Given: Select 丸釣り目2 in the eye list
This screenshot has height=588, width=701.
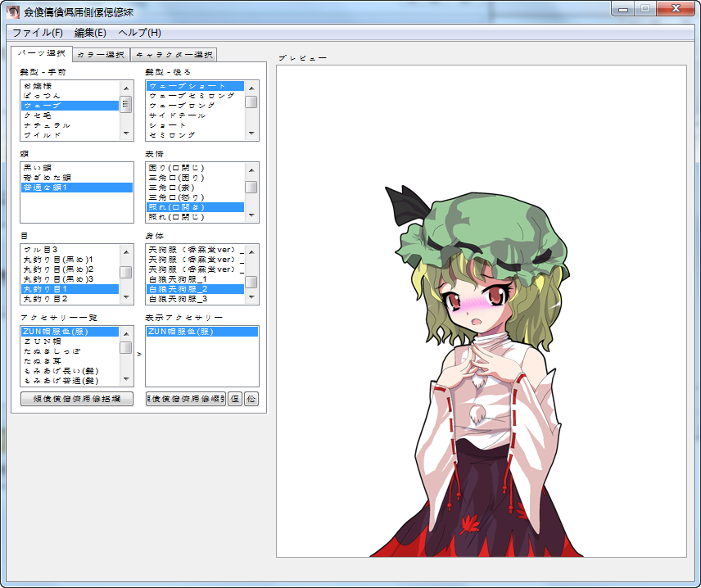Looking at the screenshot, I should 70,299.
